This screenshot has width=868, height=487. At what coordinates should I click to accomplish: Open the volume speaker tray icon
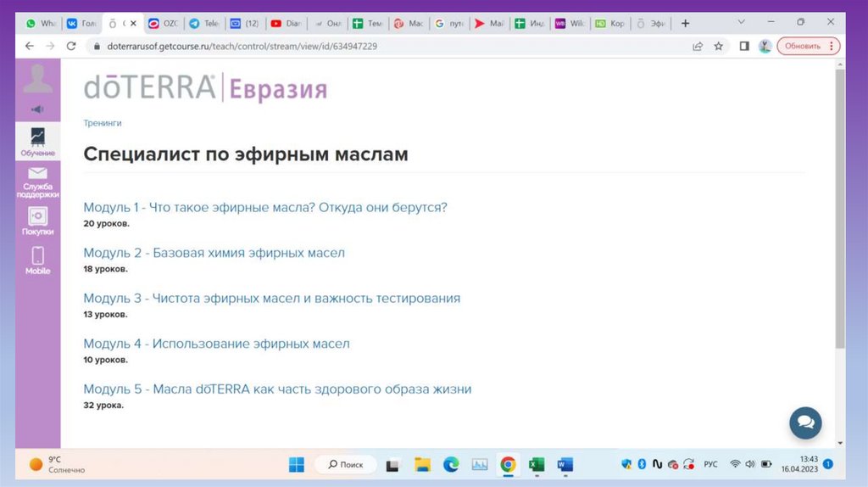[750, 464]
